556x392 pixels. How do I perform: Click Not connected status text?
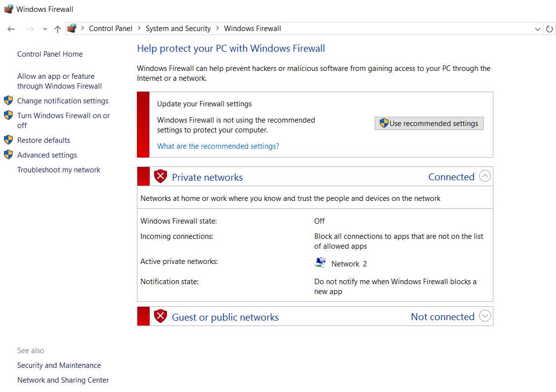(x=443, y=317)
